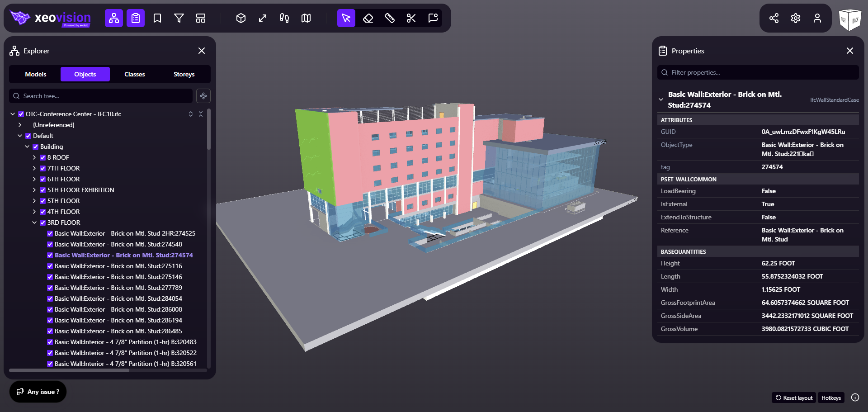Uncheck the 7TH FLOOR checkbox

tap(42, 168)
